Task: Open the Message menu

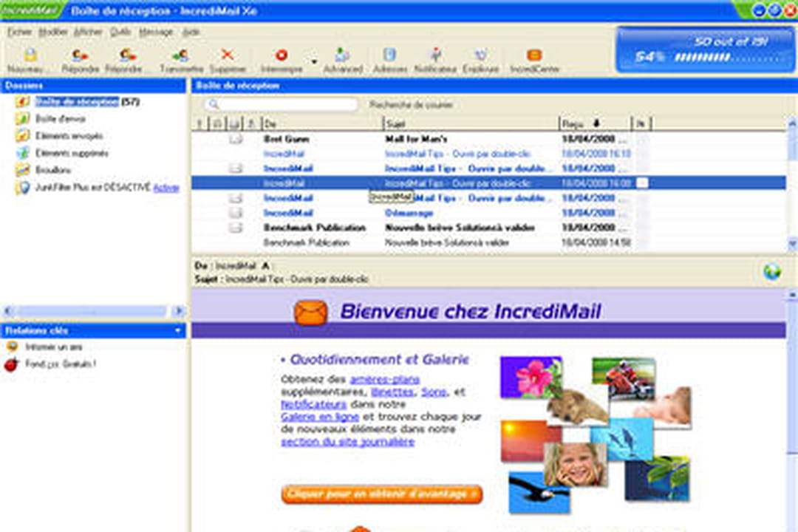Action: pyautogui.click(x=156, y=32)
